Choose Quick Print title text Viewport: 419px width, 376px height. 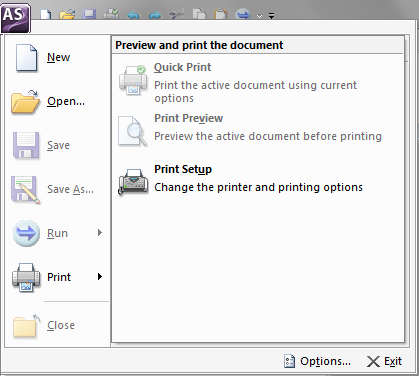(182, 67)
